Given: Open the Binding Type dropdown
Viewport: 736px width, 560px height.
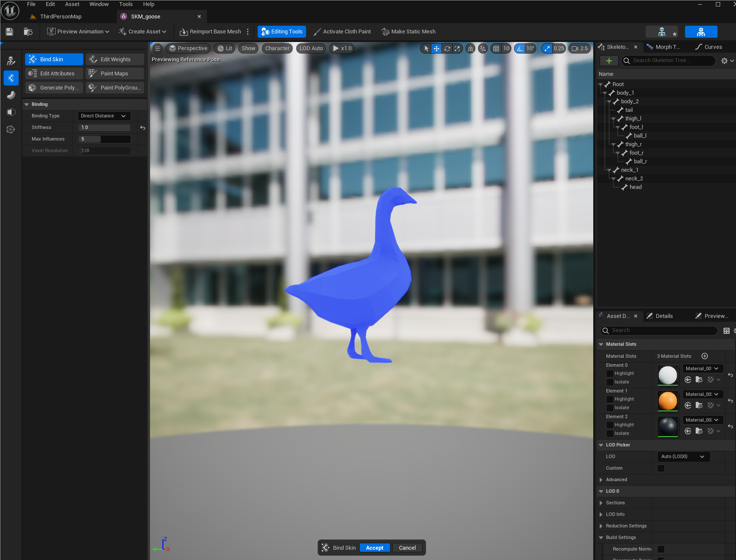Looking at the screenshot, I should (x=104, y=116).
